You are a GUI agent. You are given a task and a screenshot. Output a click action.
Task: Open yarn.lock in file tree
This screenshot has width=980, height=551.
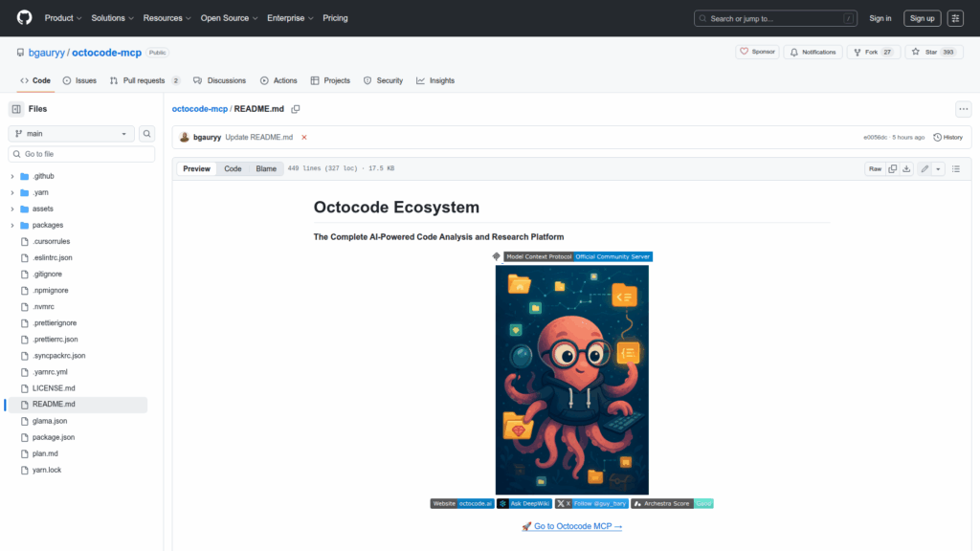pos(47,470)
